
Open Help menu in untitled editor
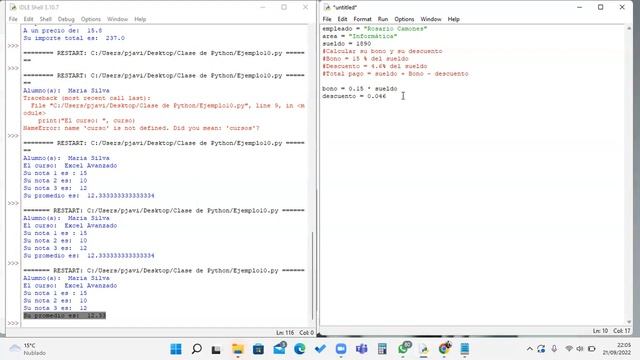453,19
